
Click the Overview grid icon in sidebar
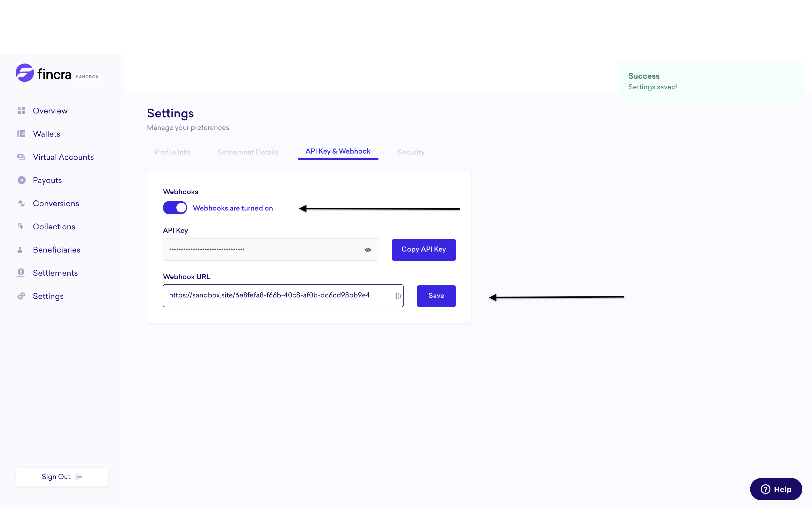[x=21, y=111]
